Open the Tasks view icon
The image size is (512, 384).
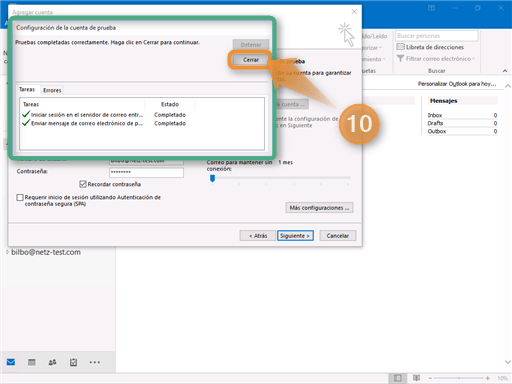click(73, 362)
